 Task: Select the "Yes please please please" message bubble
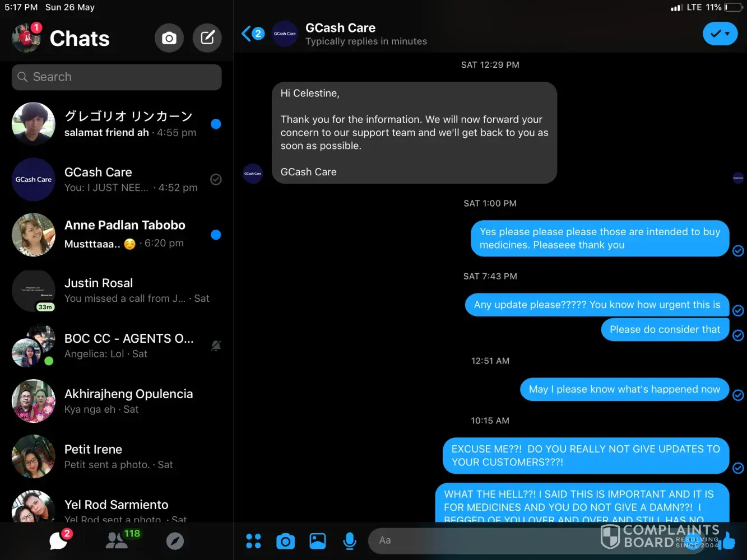coord(600,239)
